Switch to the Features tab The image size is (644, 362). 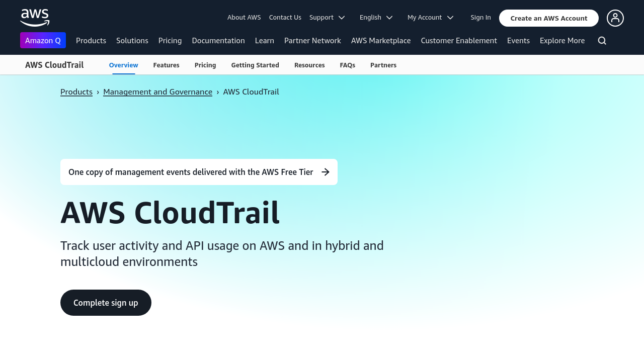pos(166,65)
